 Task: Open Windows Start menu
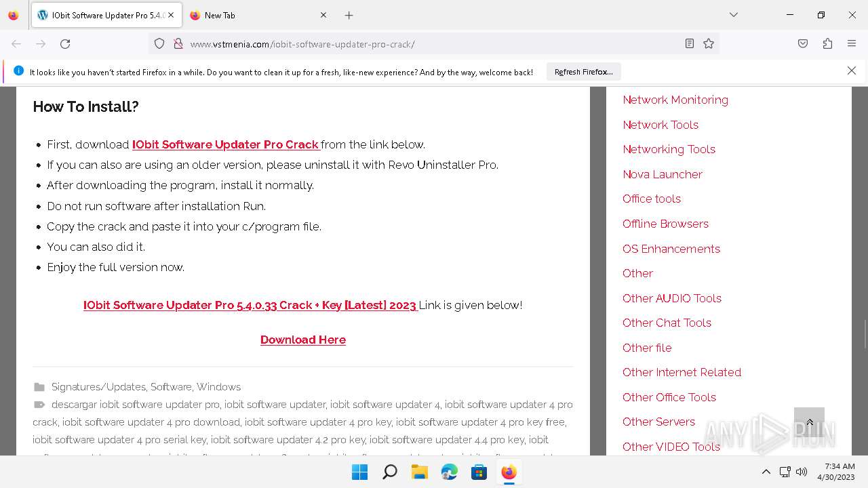tap(359, 472)
